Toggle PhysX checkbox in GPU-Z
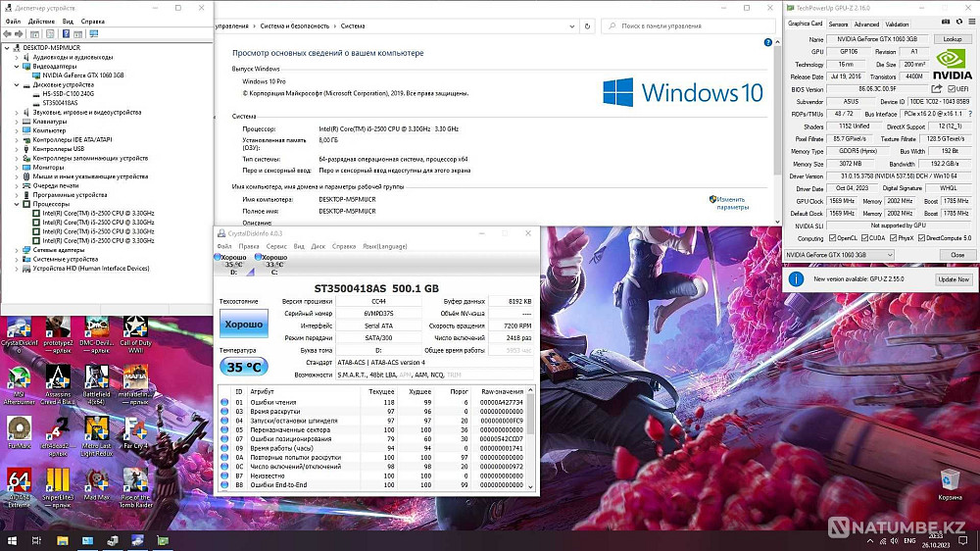The width and height of the screenshot is (980, 551). (x=894, y=238)
